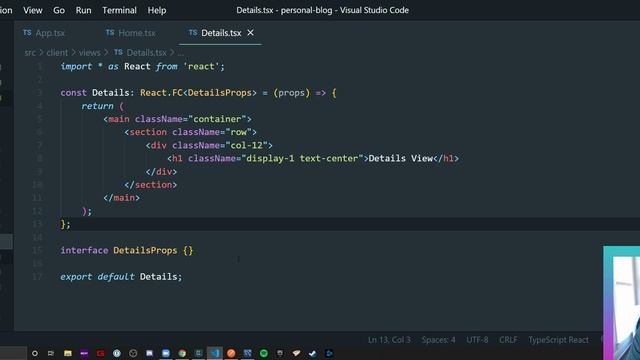Click the orange Postman taskbar icon

coord(231,353)
